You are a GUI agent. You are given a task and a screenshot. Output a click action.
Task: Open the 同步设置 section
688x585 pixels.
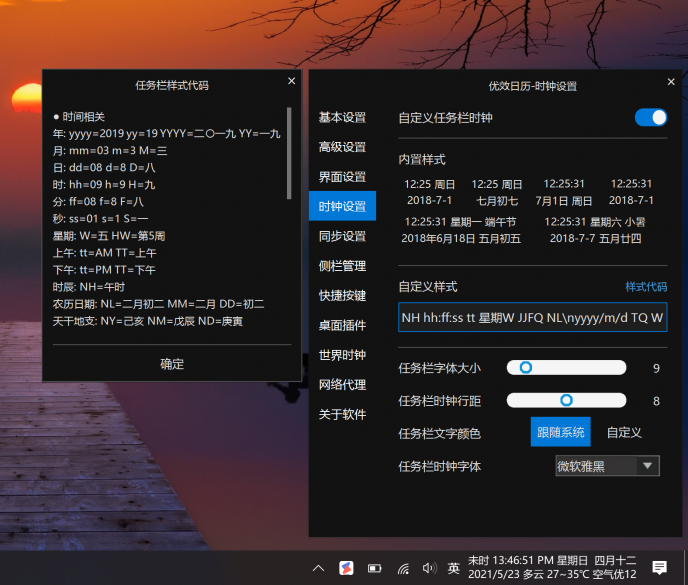342,236
